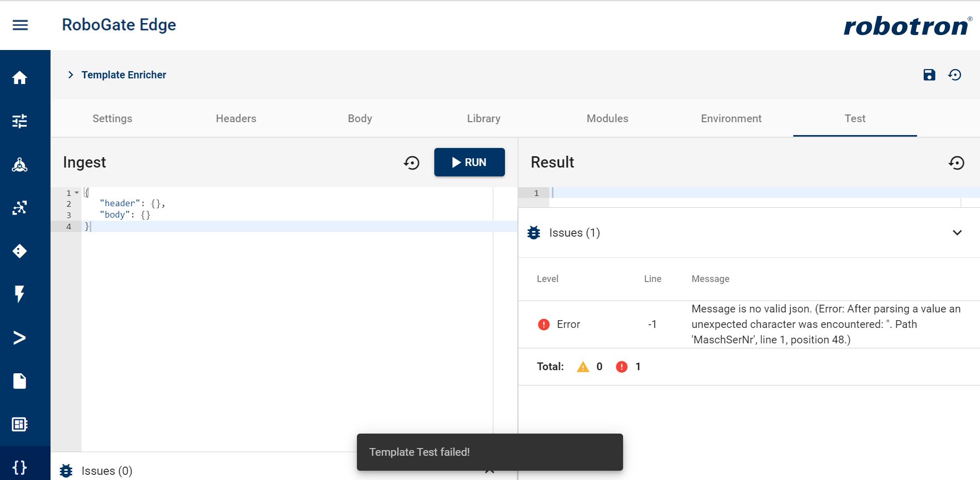Select the error message text about invalid json
The height and width of the screenshot is (480, 980).
(826, 324)
